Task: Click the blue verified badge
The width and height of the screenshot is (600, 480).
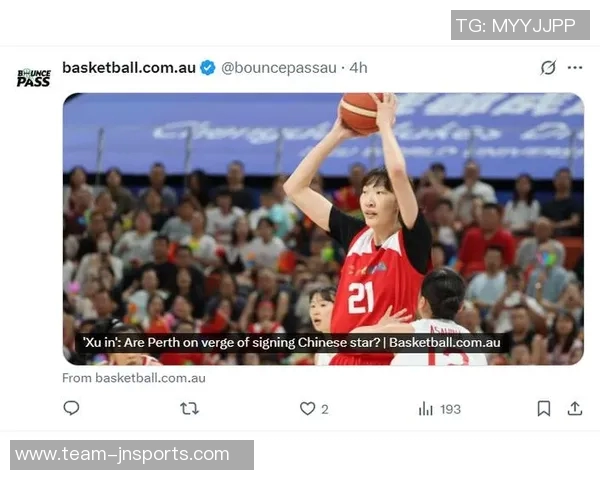Action: [208, 68]
